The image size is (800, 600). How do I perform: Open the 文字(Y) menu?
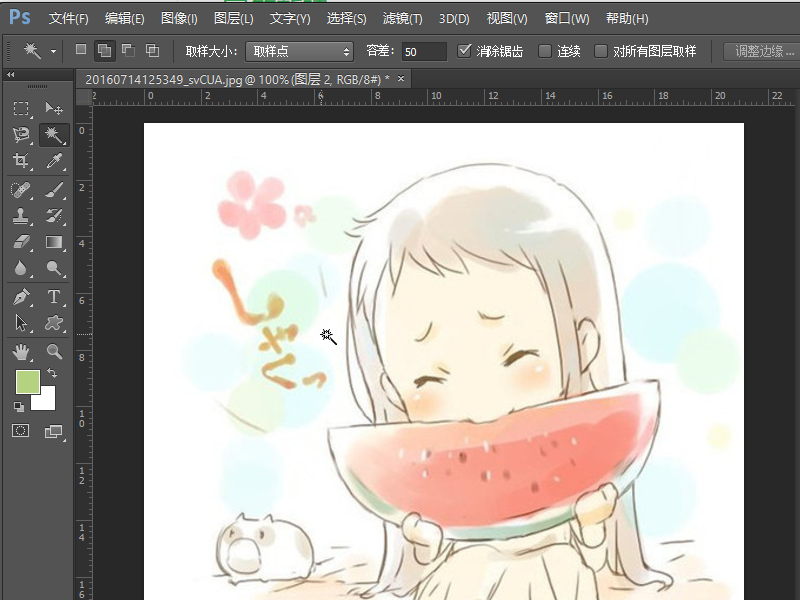290,19
